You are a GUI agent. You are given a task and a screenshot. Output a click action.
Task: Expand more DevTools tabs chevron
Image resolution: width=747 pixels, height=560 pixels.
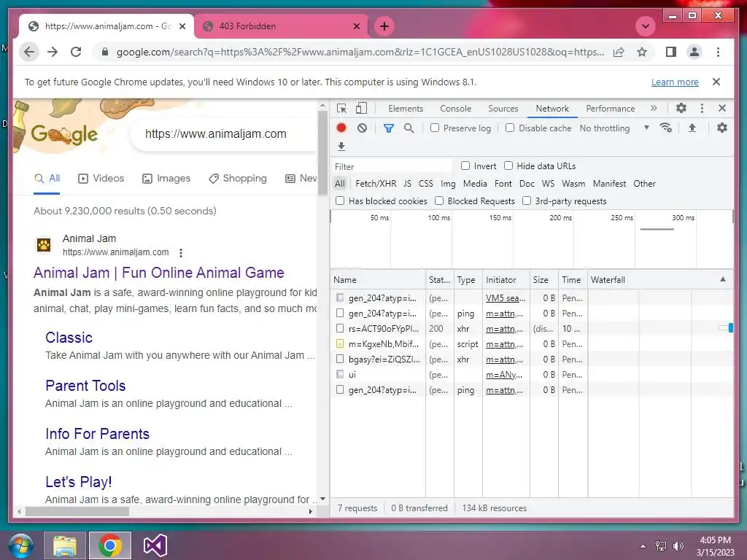654,109
